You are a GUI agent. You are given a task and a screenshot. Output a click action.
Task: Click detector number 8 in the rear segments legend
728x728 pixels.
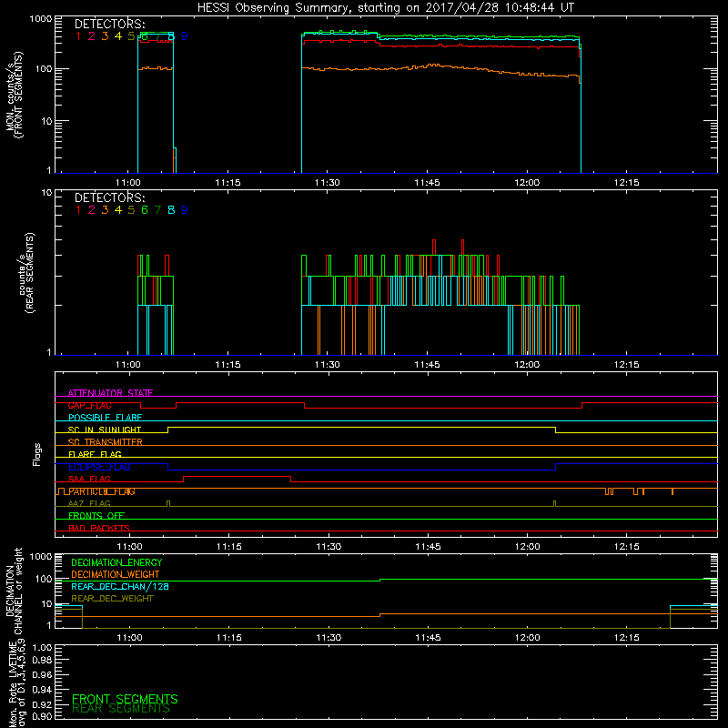click(x=171, y=210)
